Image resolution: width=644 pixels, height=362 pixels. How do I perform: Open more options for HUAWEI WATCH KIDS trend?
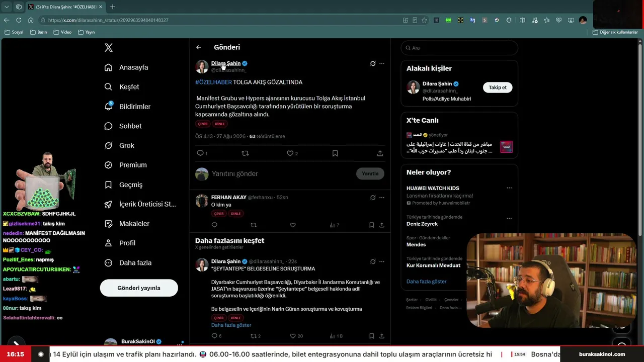509,188
